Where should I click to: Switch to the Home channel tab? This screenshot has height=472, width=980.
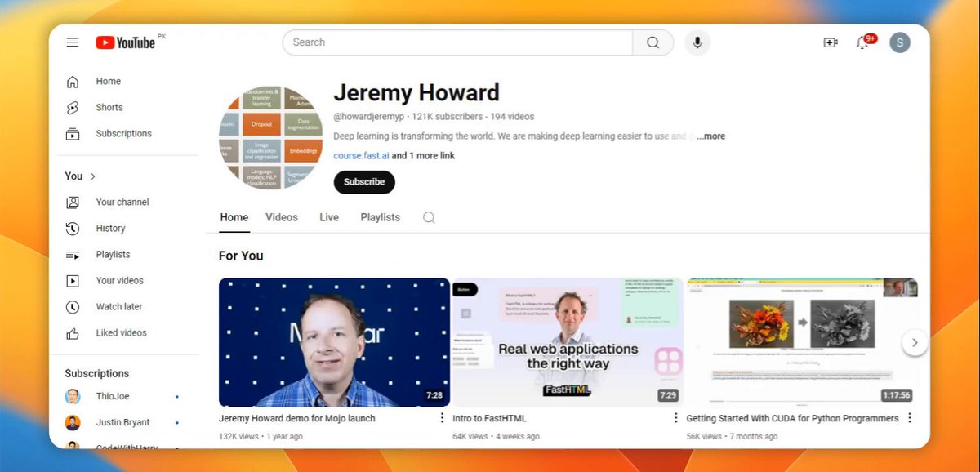[x=234, y=217]
